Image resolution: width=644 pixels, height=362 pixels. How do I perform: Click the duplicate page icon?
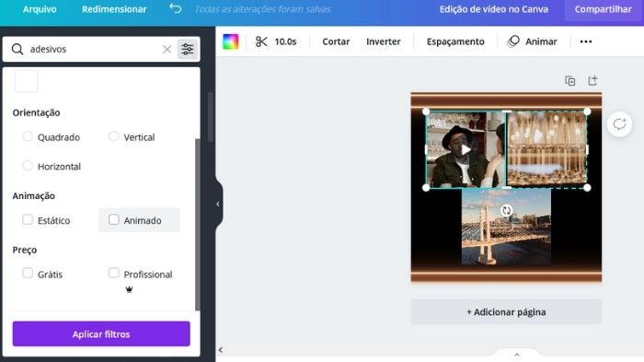(x=570, y=81)
